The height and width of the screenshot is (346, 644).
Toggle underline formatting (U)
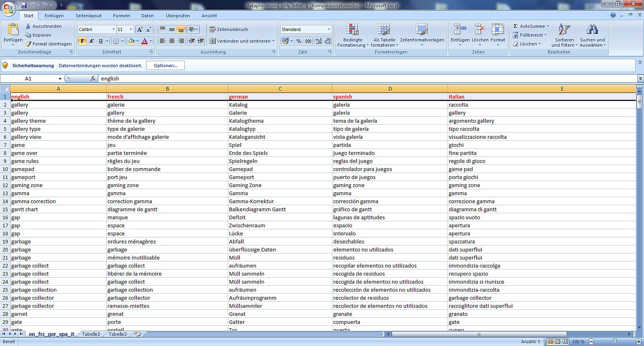coord(101,41)
